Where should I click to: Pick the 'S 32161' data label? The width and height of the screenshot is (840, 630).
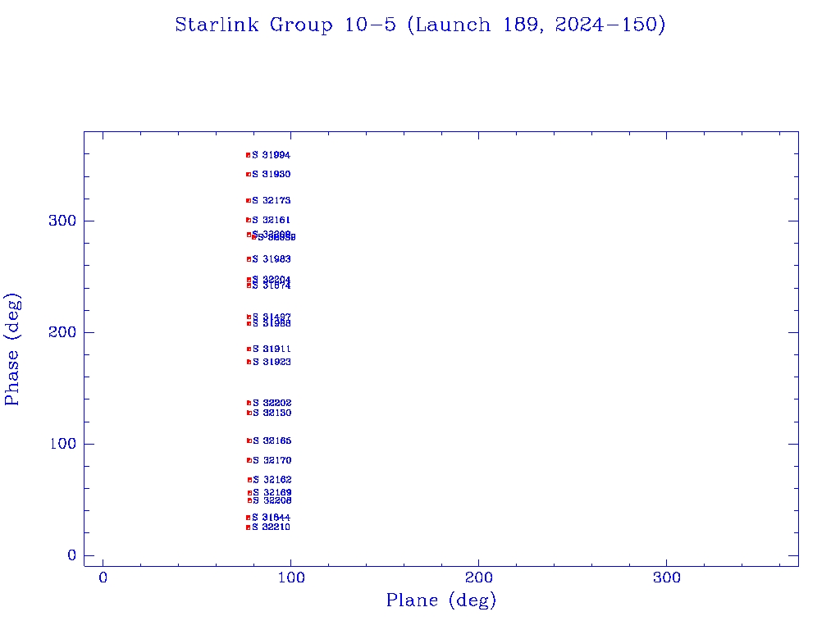point(271,220)
